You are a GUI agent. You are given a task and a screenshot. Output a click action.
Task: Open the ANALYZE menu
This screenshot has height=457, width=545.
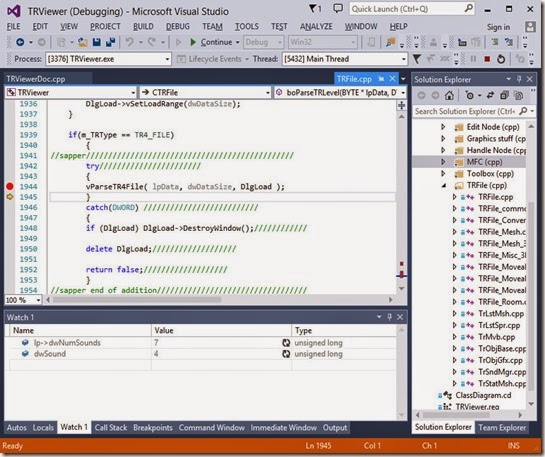coord(316,27)
